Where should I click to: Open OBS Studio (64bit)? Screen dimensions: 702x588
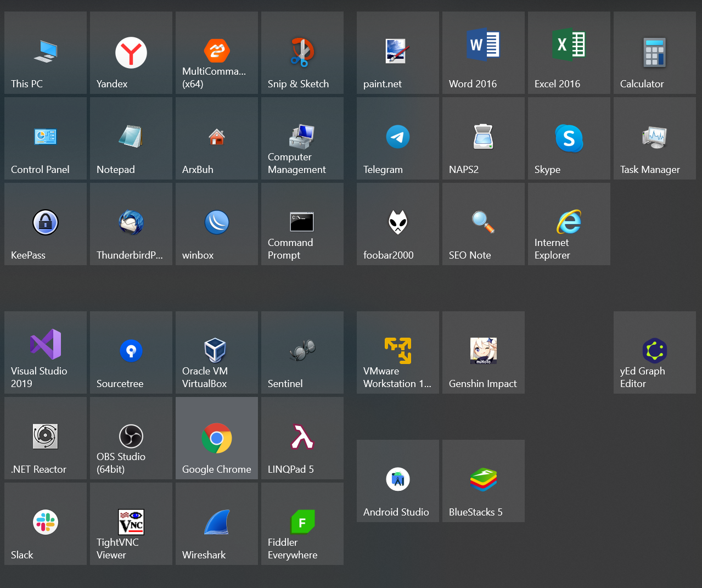coord(131,438)
